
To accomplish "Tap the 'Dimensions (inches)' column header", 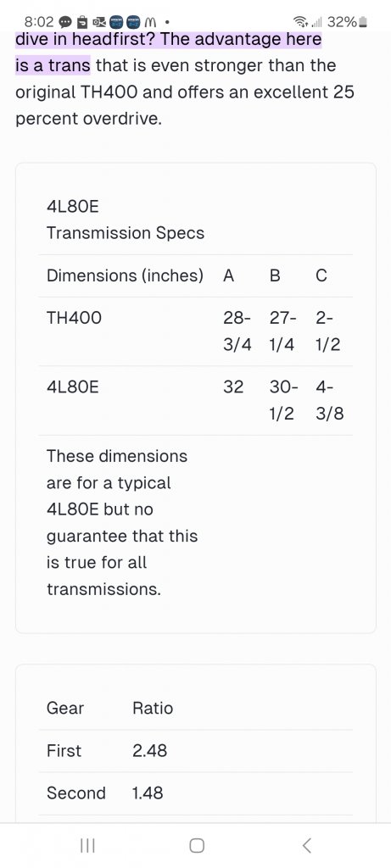I will click(125, 275).
